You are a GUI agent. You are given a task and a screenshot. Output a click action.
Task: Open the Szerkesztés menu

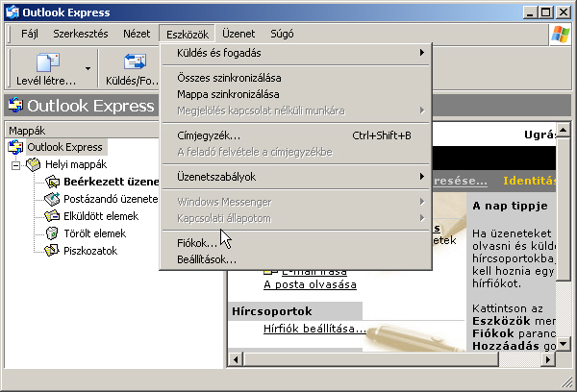point(81,34)
